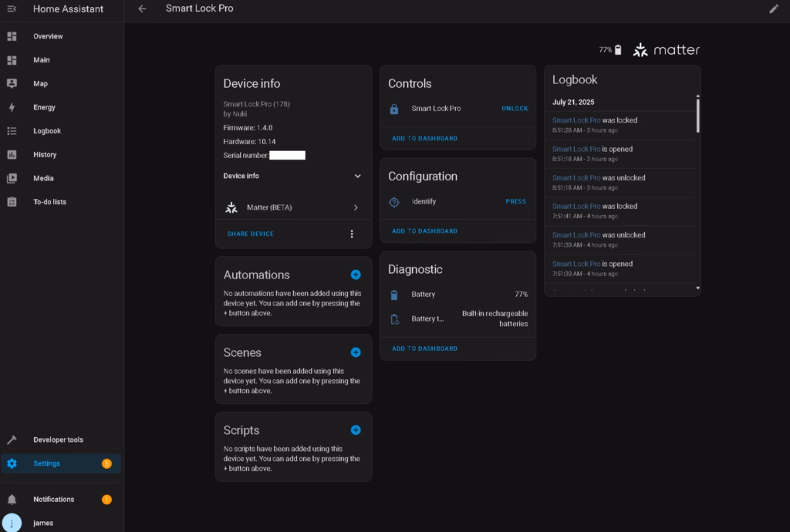Open Smart Lock Pro link in first logbook entry

[576, 120]
